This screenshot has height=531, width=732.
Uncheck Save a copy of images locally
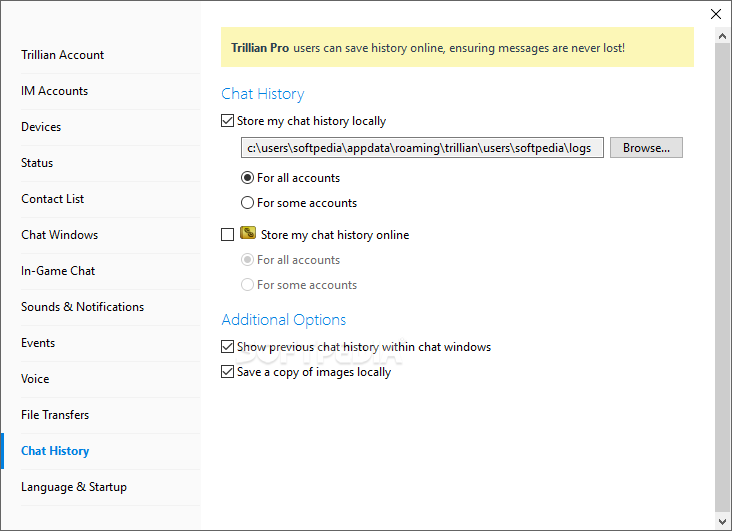click(227, 372)
